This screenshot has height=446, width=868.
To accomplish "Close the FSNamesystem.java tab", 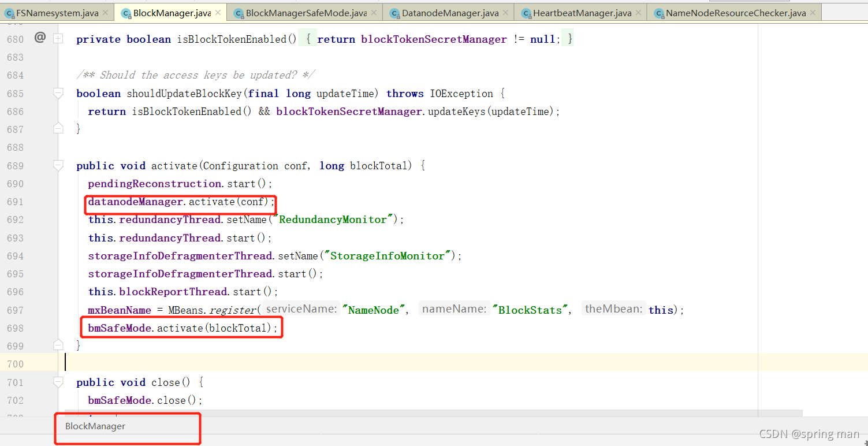I will (105, 13).
